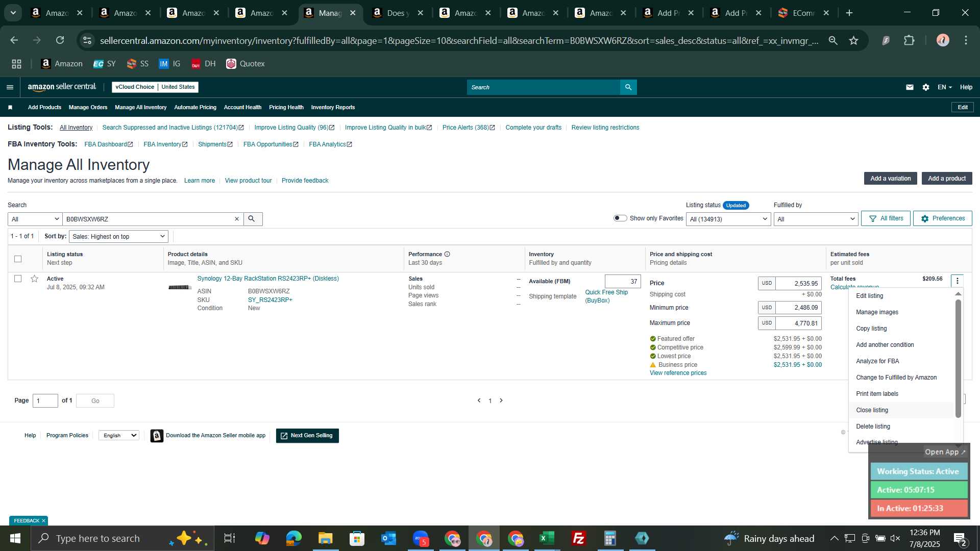Image resolution: width=980 pixels, height=551 pixels.
Task: Mark the Synology listing as favorite star
Action: pyautogui.click(x=34, y=279)
